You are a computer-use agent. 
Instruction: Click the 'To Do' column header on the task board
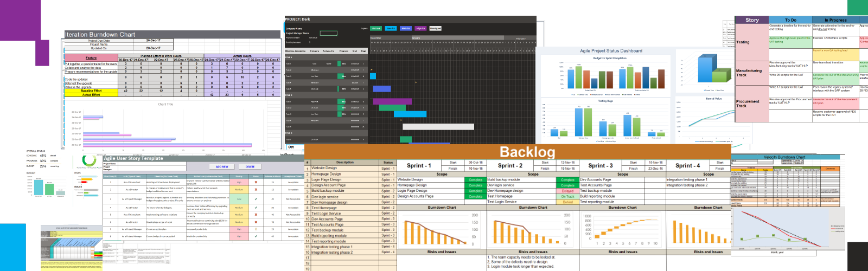point(790,20)
